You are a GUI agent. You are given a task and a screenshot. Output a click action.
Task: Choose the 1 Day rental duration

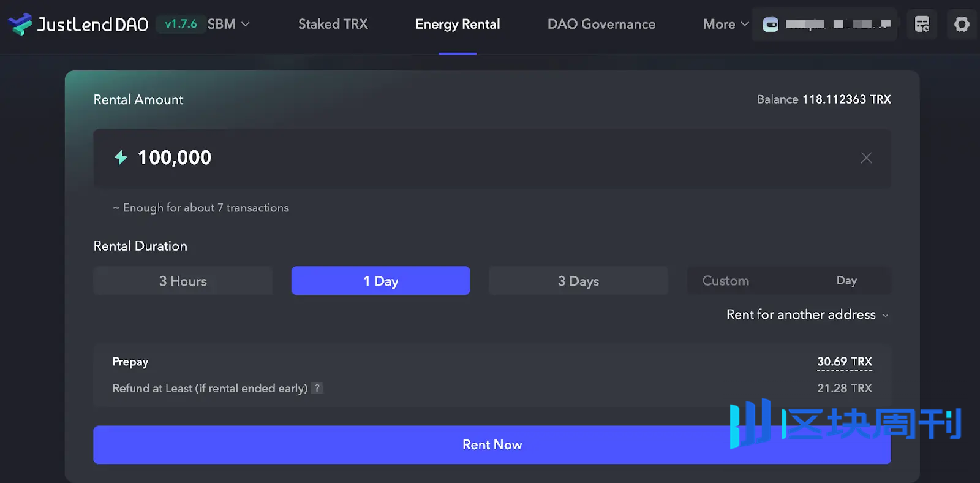pyautogui.click(x=380, y=281)
